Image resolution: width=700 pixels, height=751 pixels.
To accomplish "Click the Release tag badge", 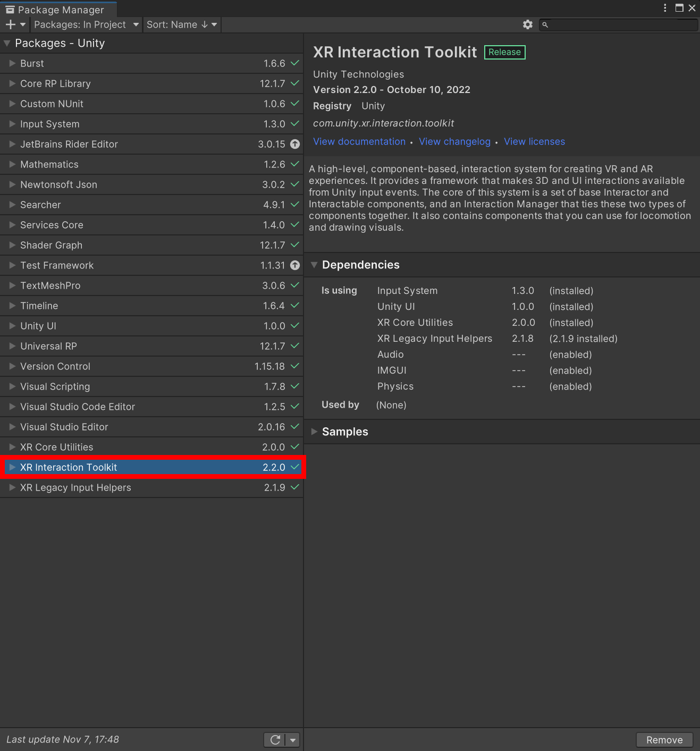I will 504,52.
